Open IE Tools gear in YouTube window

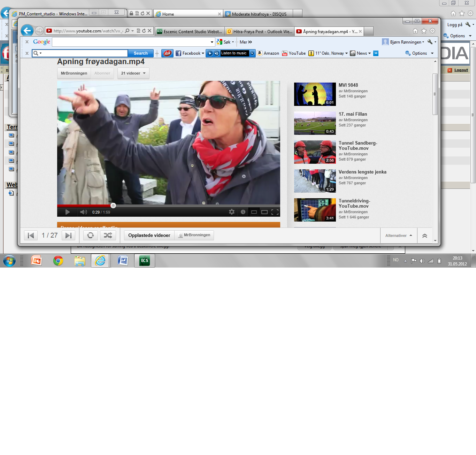(432, 31)
